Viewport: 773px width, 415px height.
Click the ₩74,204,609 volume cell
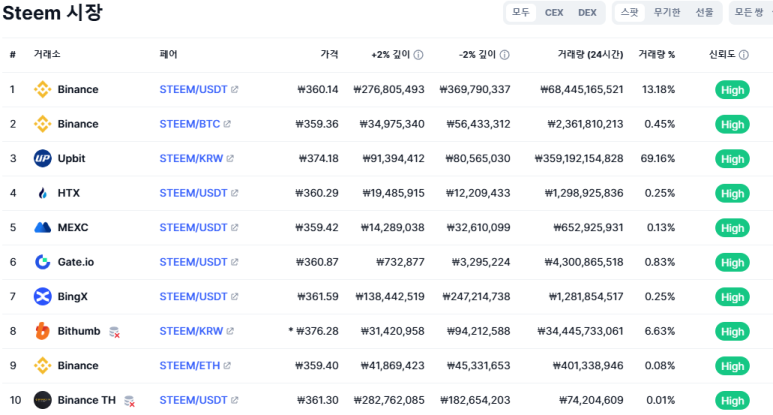(591, 400)
